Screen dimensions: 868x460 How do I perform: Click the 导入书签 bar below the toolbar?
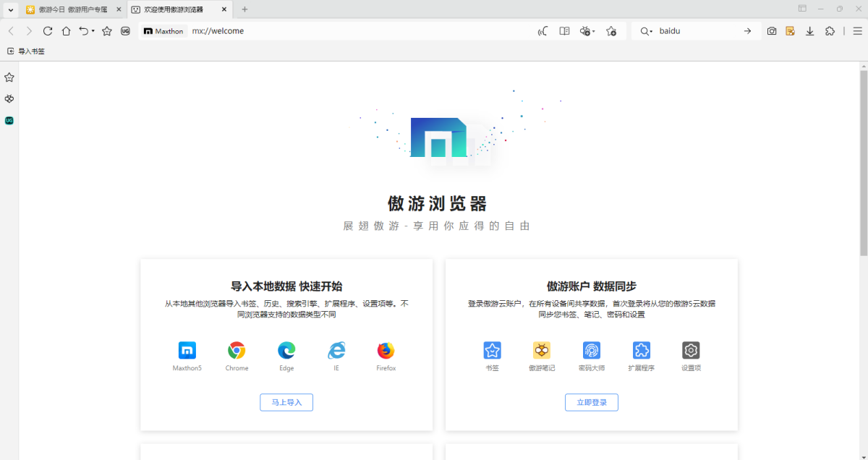[27, 51]
